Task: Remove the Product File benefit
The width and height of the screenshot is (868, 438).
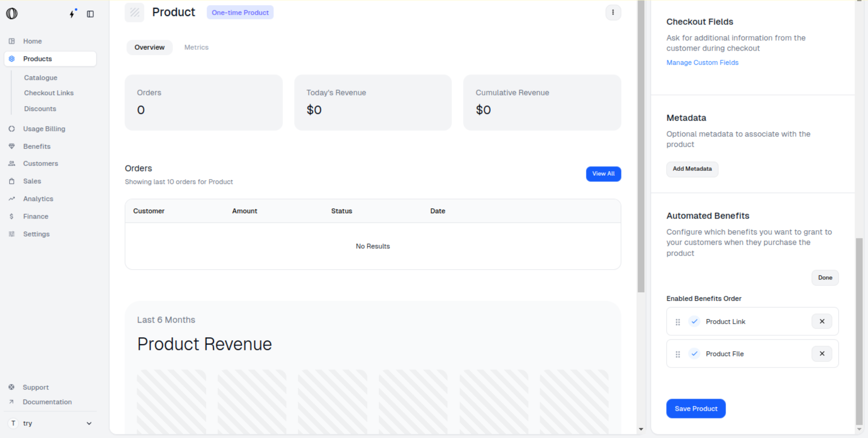Action: (822, 354)
